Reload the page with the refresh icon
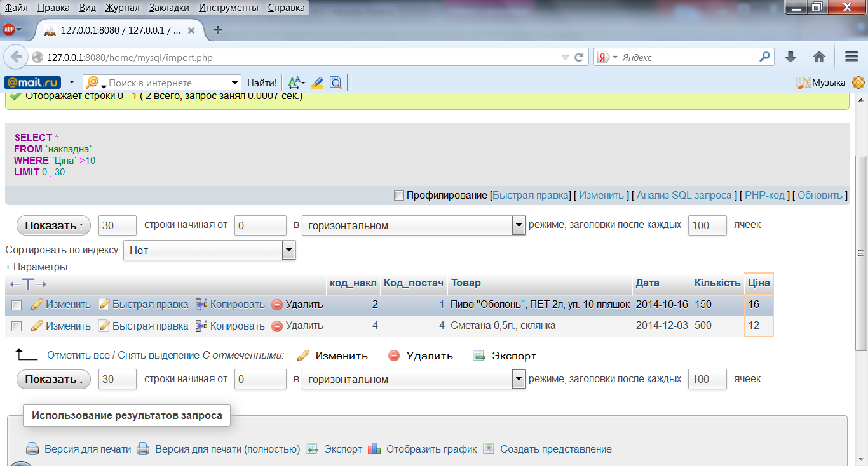 click(579, 57)
